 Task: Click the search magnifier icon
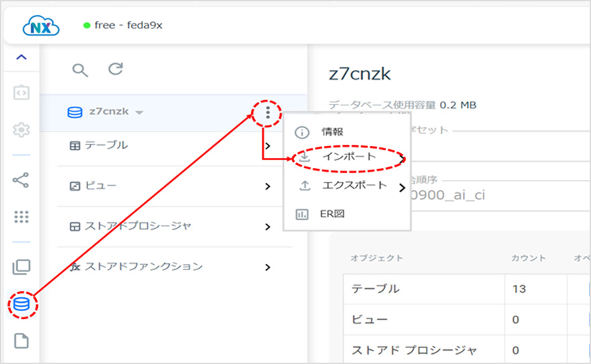[81, 70]
